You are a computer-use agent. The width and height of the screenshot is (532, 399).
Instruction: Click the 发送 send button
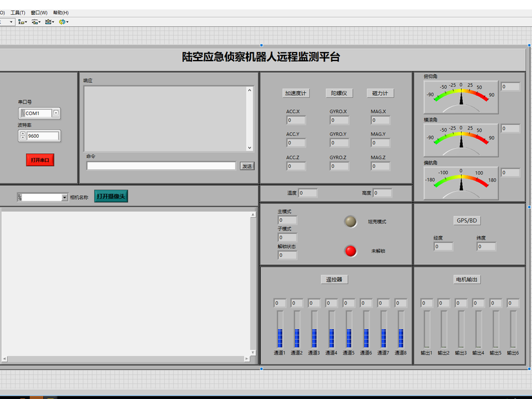247,166
